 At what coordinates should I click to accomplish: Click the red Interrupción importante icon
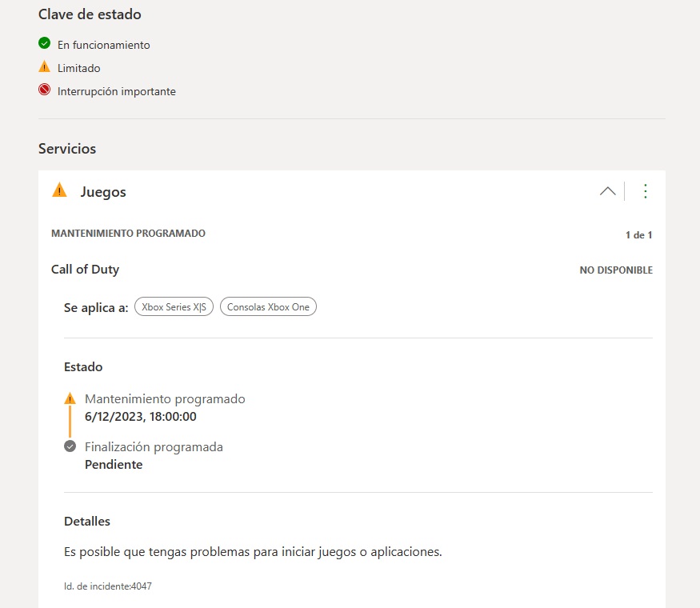tap(44, 90)
